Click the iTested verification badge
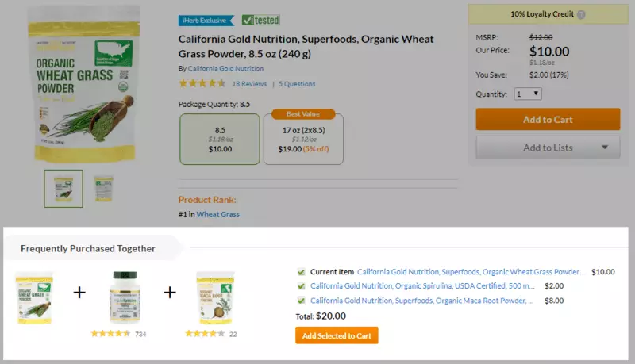Viewport: 635px width, 364px height. coord(260,21)
